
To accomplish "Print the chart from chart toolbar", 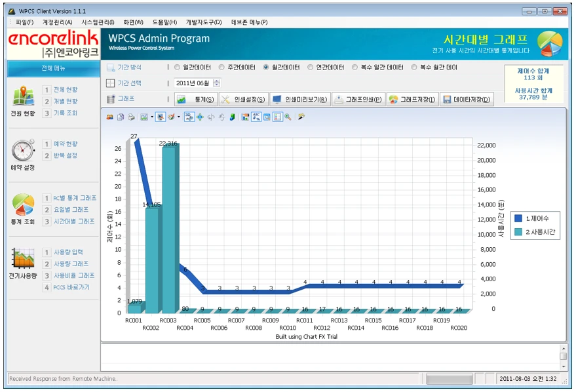I will pos(131,117).
